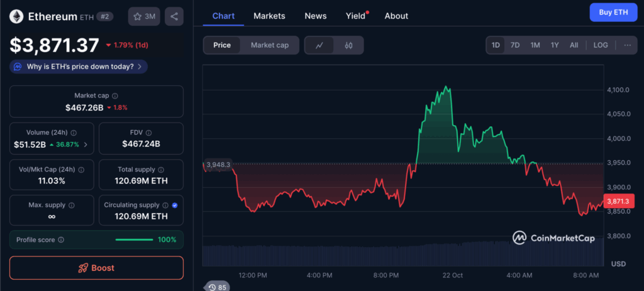The height and width of the screenshot is (291, 644).
Task: Click the share icon button
Action: point(174,16)
